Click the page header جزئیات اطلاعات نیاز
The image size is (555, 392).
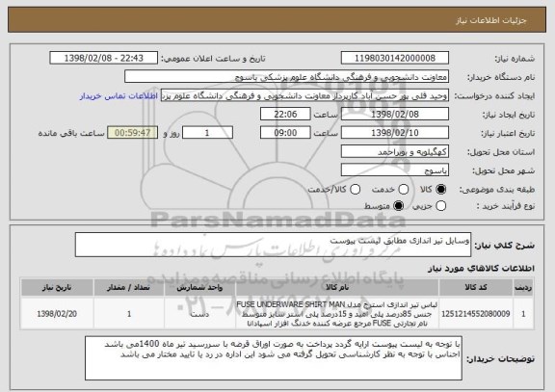tap(491, 20)
